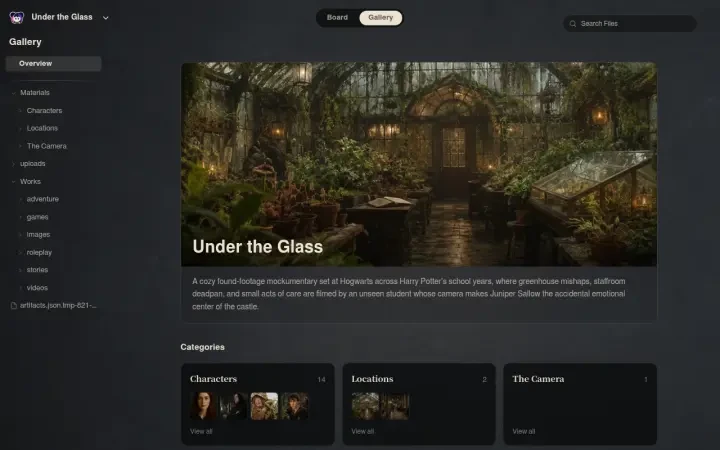Open the Locations category card title

[x=372, y=379]
